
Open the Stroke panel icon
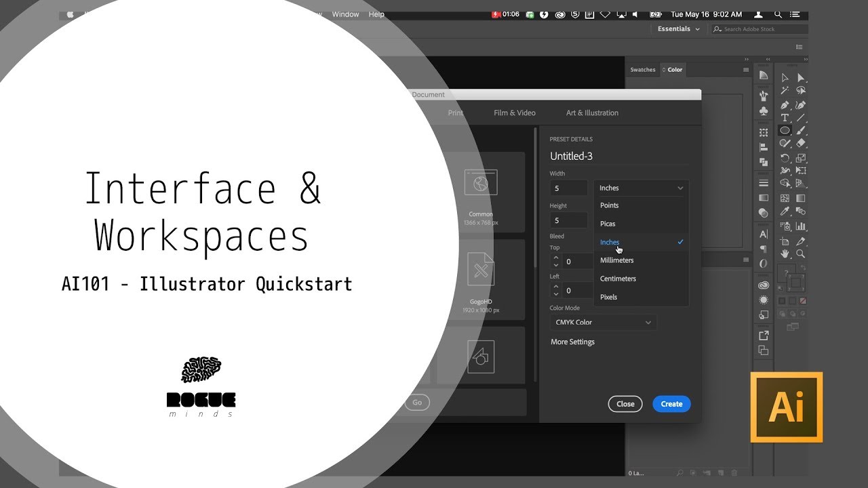764,183
